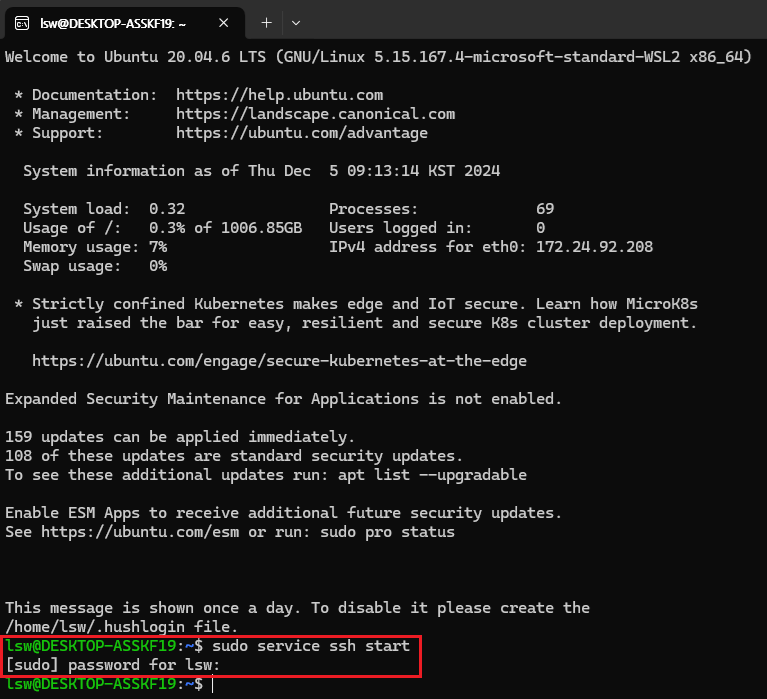Click the last prompt line with the cursor
This screenshot has width=767, height=699.
[x=110, y=684]
